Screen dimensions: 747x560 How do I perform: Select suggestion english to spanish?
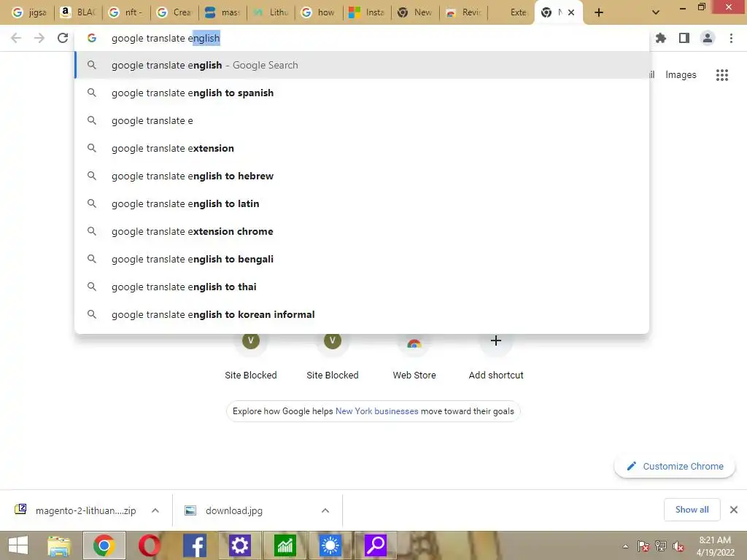tap(362, 93)
